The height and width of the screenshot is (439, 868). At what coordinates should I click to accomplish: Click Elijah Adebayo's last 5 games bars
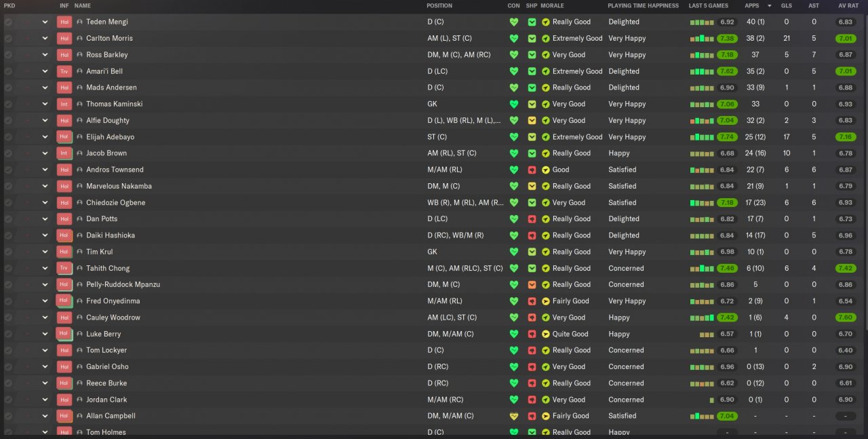(x=702, y=136)
